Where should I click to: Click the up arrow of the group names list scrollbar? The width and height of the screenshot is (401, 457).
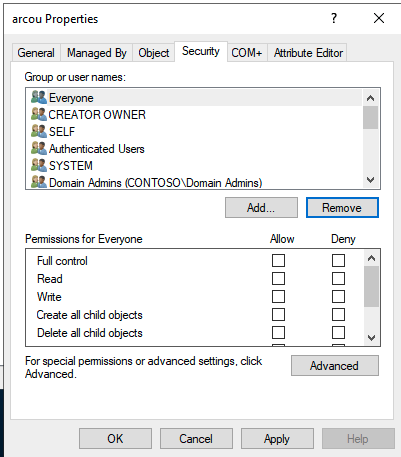(x=370, y=98)
